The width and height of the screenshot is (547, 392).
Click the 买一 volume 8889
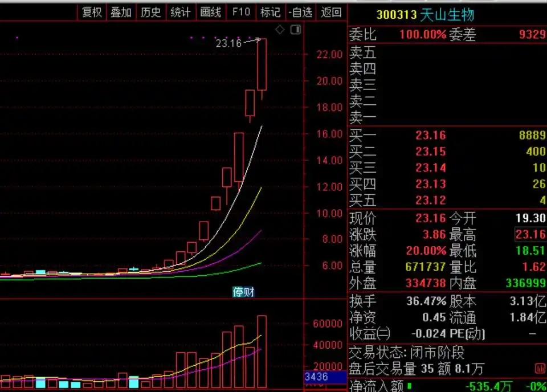(x=532, y=135)
